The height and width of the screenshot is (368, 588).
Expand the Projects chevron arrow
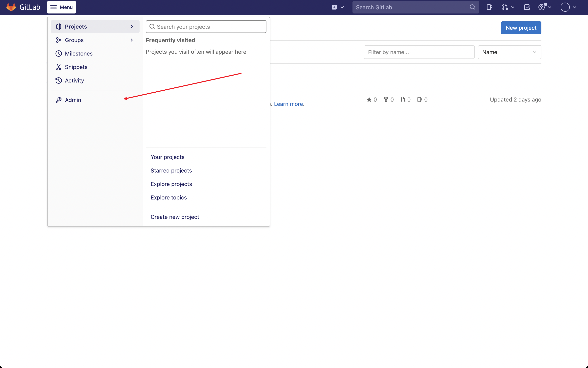(x=132, y=27)
